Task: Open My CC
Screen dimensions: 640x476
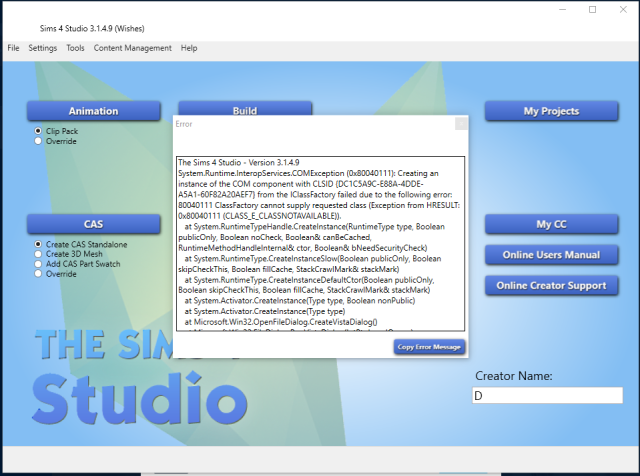Action: (x=551, y=224)
